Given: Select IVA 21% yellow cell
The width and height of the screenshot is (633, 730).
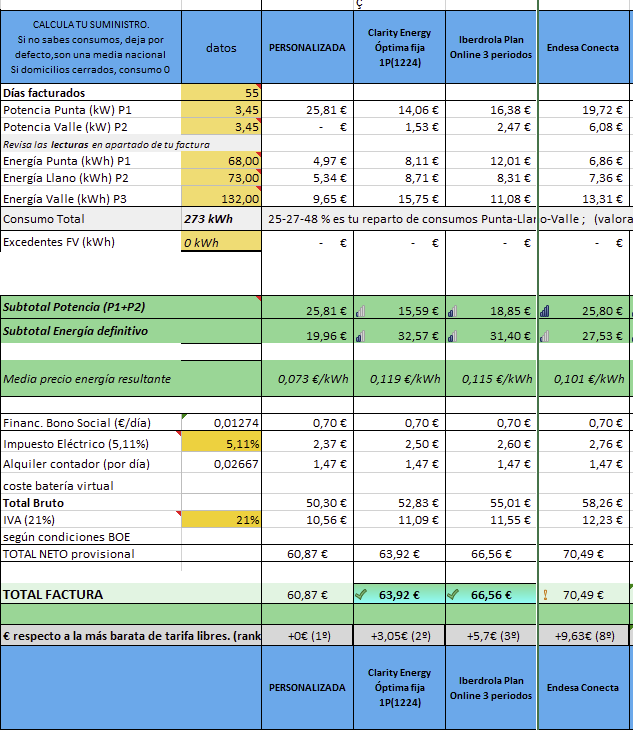Looking at the screenshot, I should [221, 520].
